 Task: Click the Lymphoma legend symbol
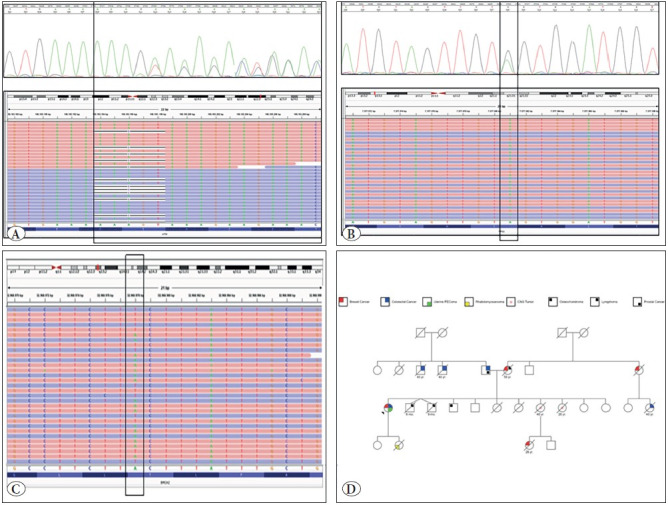pyautogui.click(x=595, y=302)
